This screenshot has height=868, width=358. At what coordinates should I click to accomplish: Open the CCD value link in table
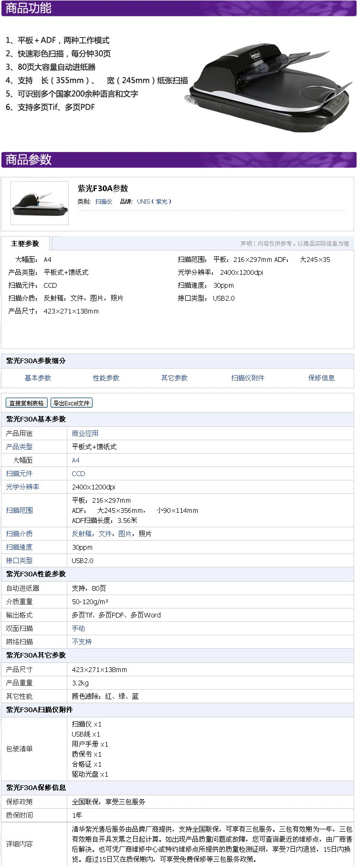click(78, 474)
